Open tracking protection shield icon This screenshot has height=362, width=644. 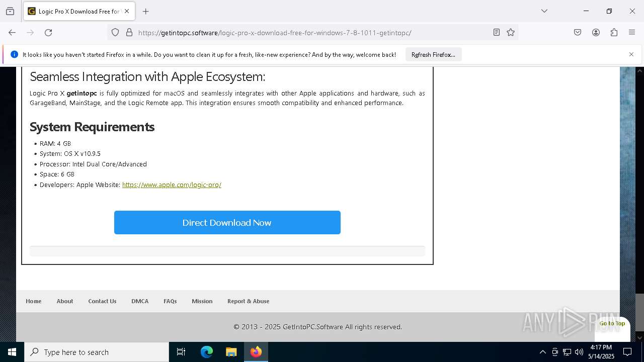coord(115,33)
